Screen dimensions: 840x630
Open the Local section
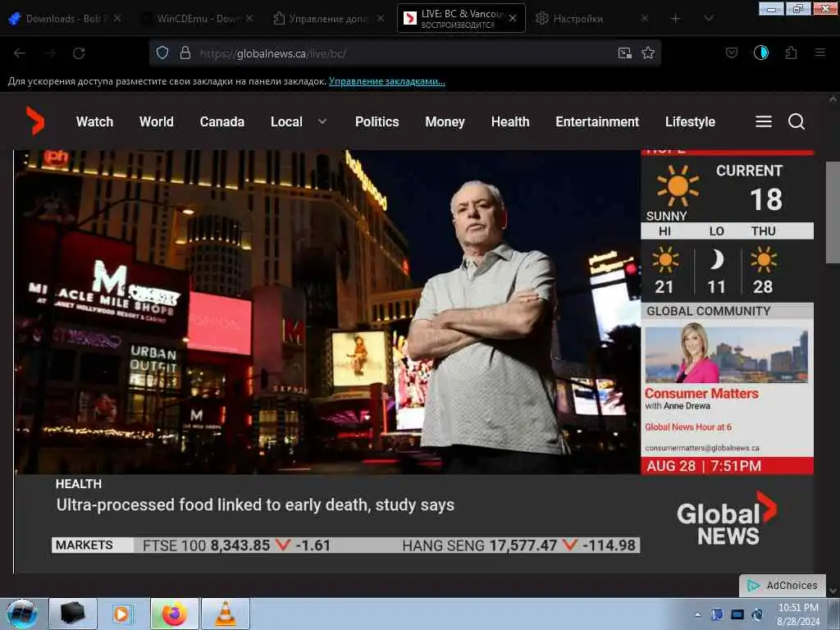pyautogui.click(x=286, y=121)
